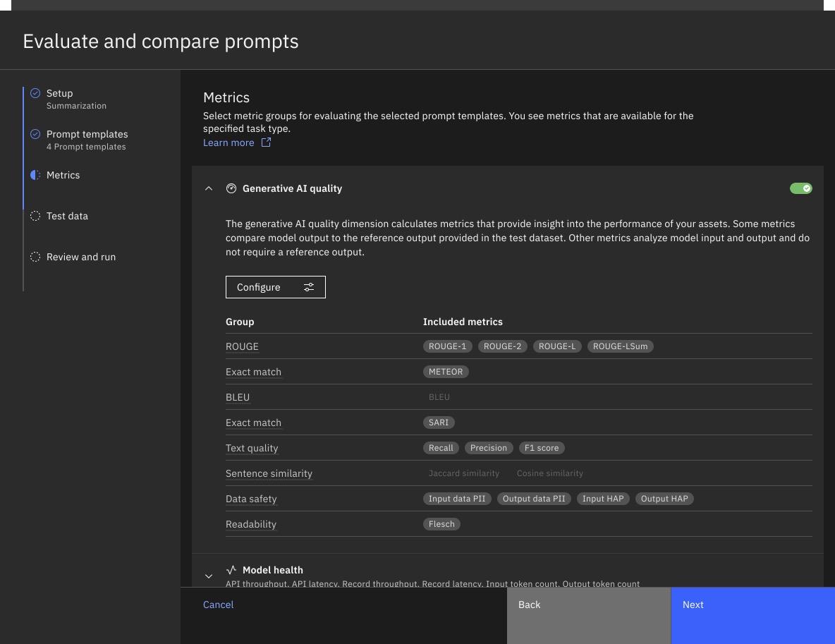The height and width of the screenshot is (644, 835).
Task: Click the Metrics page heading
Action: coord(226,97)
